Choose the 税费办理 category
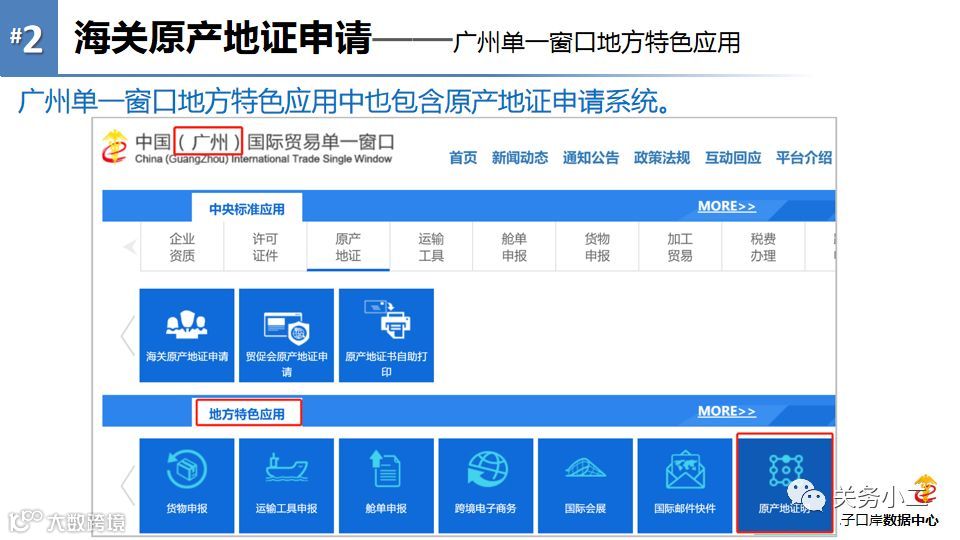The height and width of the screenshot is (540, 960). [x=763, y=247]
